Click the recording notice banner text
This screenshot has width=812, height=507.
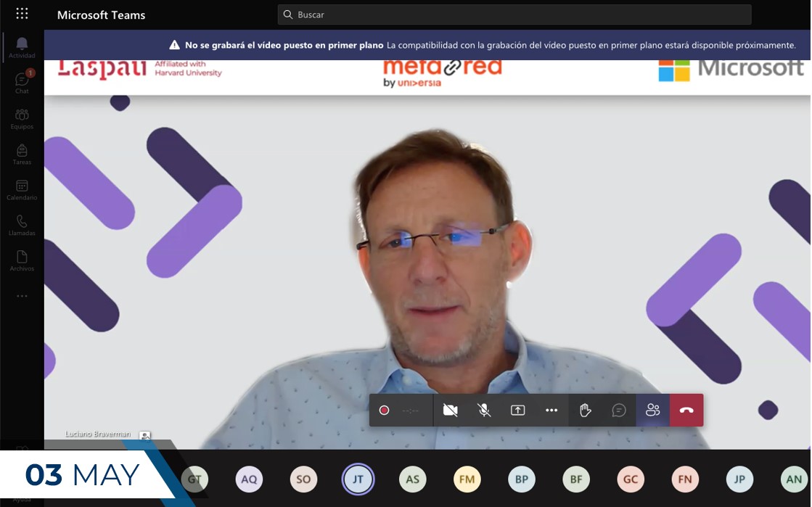click(491, 45)
